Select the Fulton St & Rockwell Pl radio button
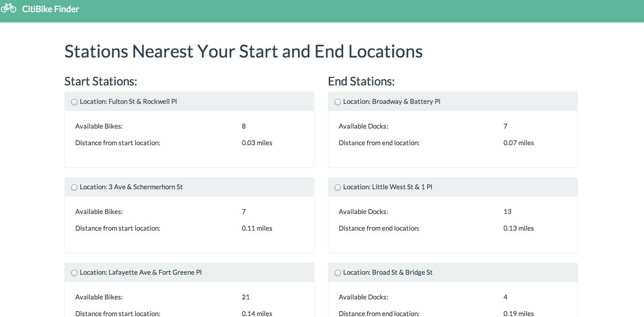The height and width of the screenshot is (317, 644). (x=74, y=102)
